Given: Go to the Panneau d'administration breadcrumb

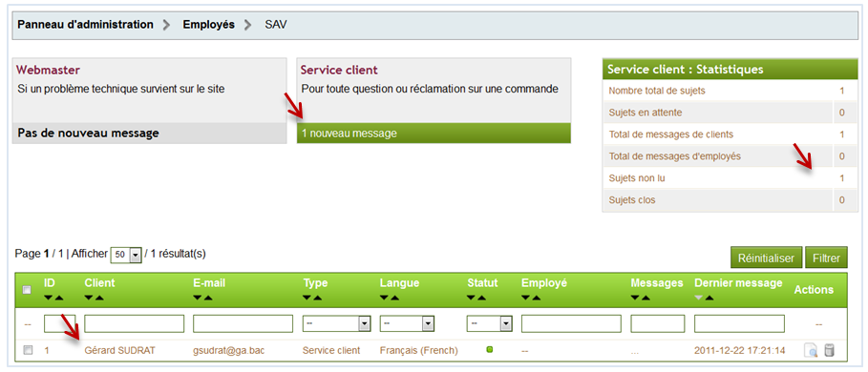Looking at the screenshot, I should click(86, 25).
